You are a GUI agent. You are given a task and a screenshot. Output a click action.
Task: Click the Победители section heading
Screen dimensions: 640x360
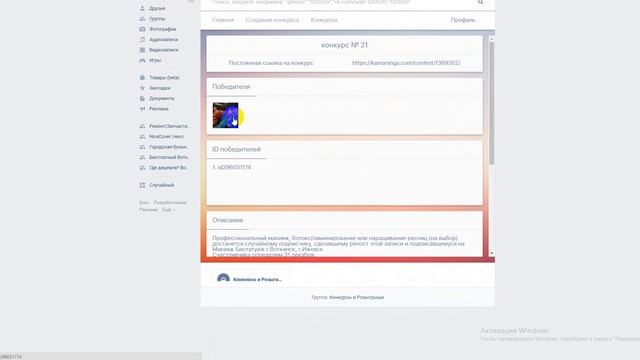point(231,87)
